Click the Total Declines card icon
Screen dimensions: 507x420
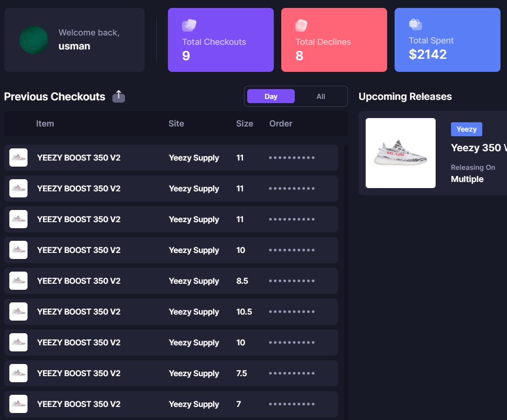point(301,26)
